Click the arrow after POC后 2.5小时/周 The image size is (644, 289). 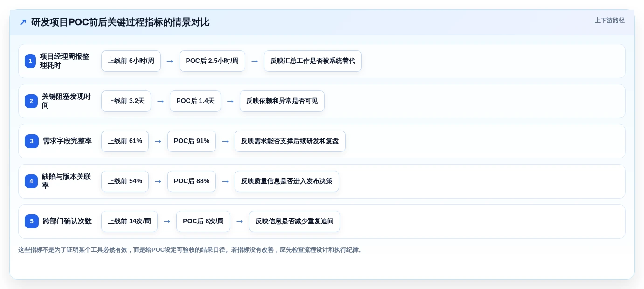(255, 61)
